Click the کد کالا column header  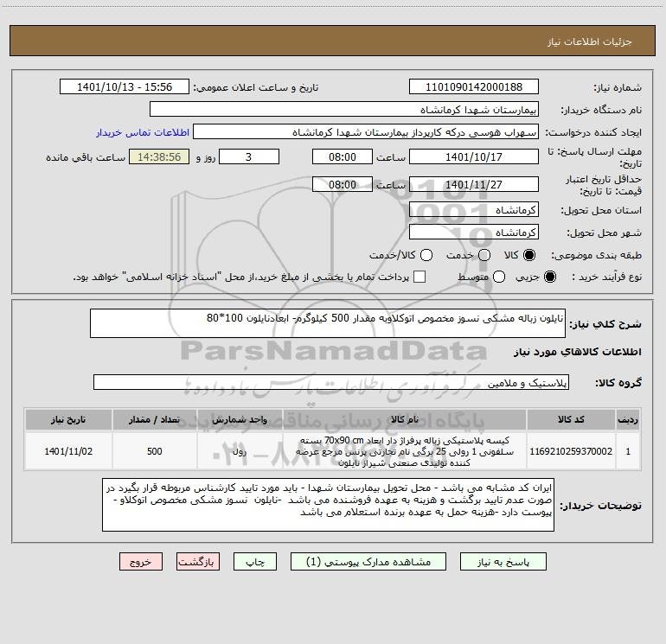pos(571,419)
